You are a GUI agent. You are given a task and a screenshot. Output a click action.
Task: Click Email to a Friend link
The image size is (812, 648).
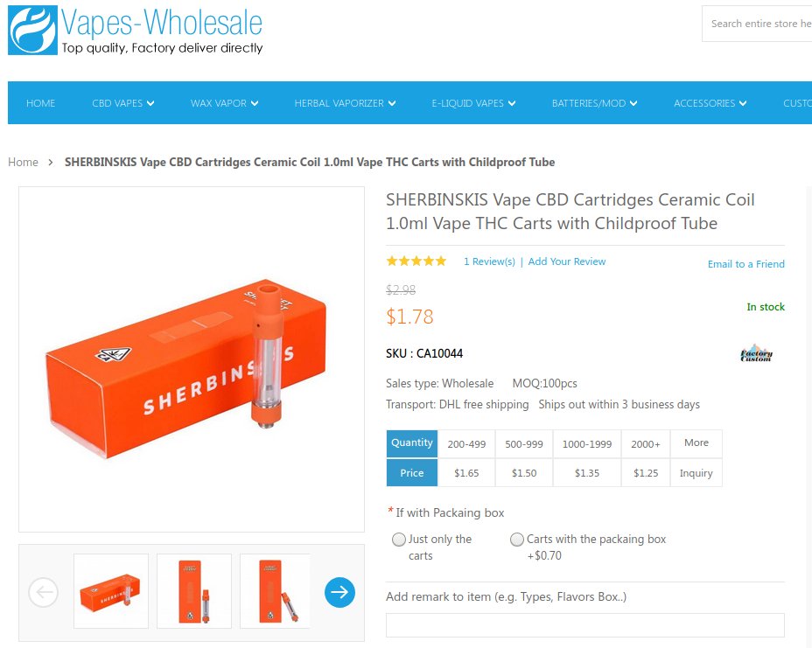745,264
